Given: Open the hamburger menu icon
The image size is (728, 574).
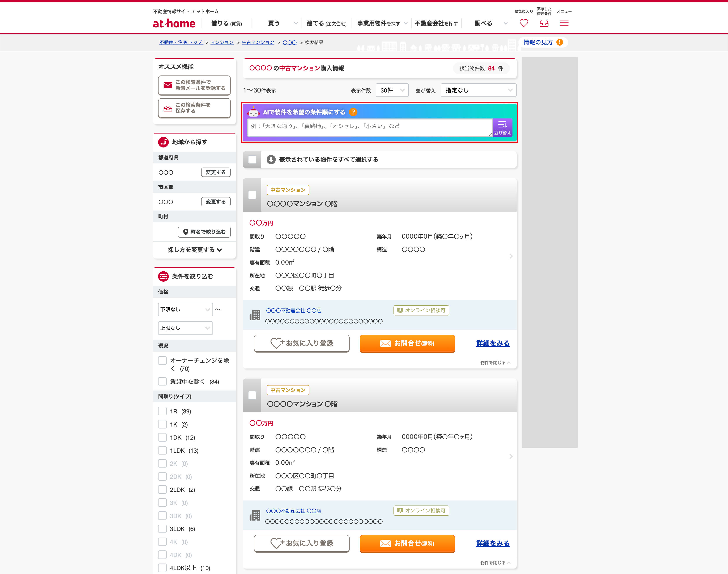Looking at the screenshot, I should [564, 23].
